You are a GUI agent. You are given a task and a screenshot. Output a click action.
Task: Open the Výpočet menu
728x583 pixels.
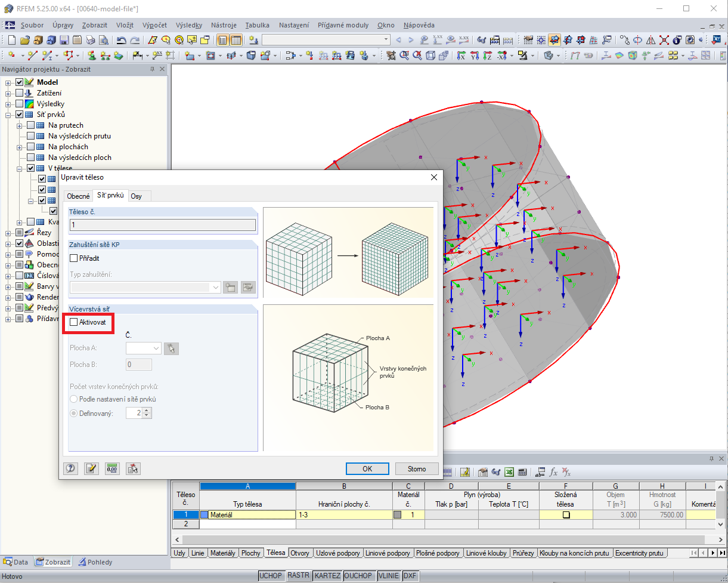(x=155, y=25)
